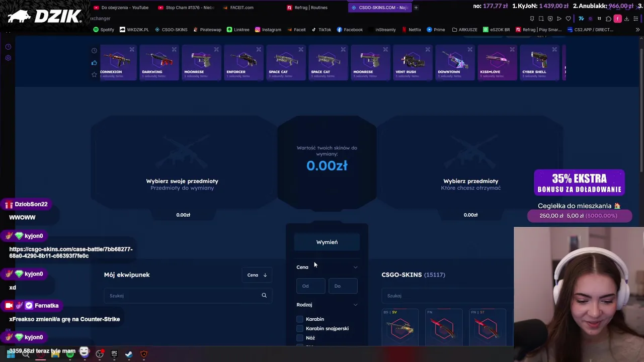Click the Szukaj field under CSGO-SKINS
644x362 pixels.
(x=447, y=296)
